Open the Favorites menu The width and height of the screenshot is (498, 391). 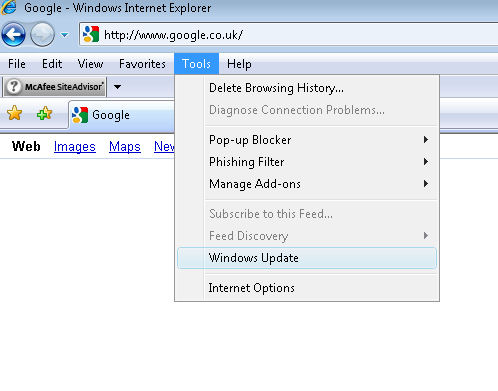point(142,64)
